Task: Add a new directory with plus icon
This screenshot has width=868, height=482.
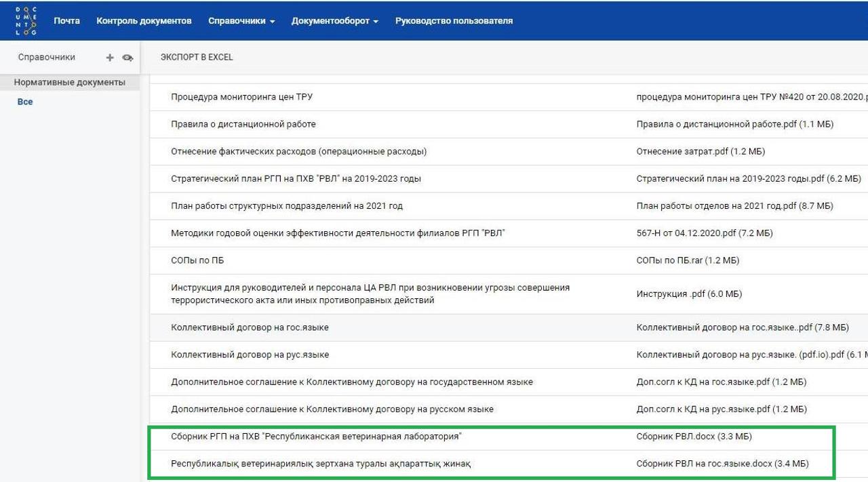Action: (x=110, y=58)
